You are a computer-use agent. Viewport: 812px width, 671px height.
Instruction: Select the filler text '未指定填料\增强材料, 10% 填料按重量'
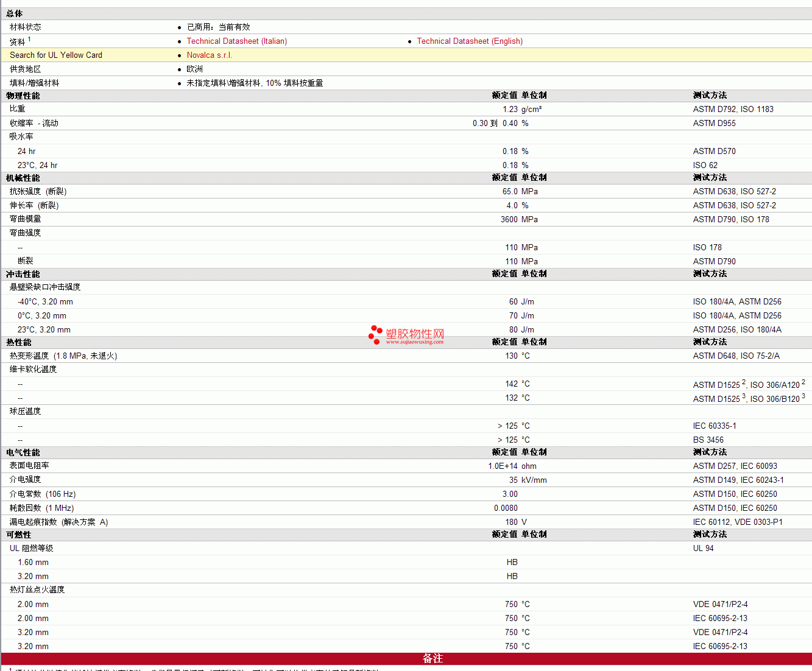point(255,83)
